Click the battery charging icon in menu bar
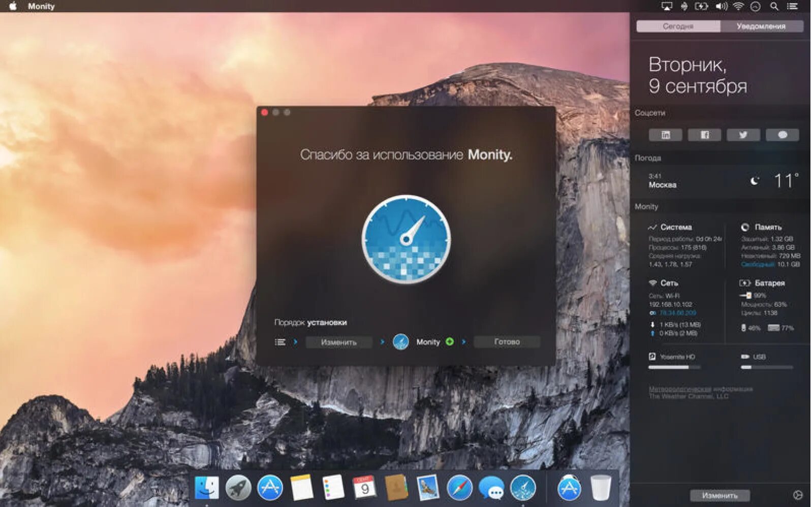 702,6
